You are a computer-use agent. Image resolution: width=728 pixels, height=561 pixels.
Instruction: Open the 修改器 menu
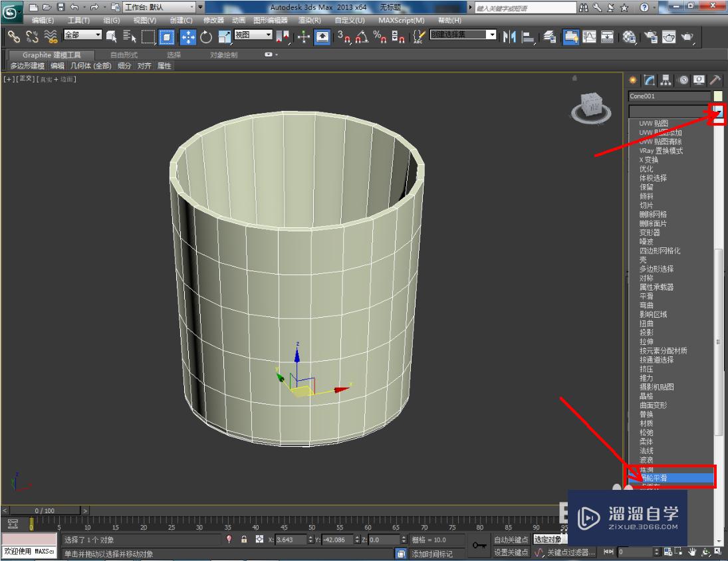[x=213, y=21]
